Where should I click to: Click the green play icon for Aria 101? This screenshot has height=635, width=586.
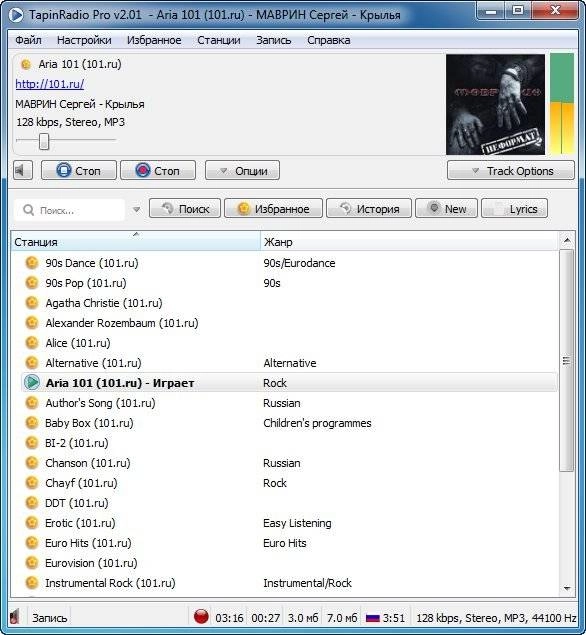coord(32,383)
